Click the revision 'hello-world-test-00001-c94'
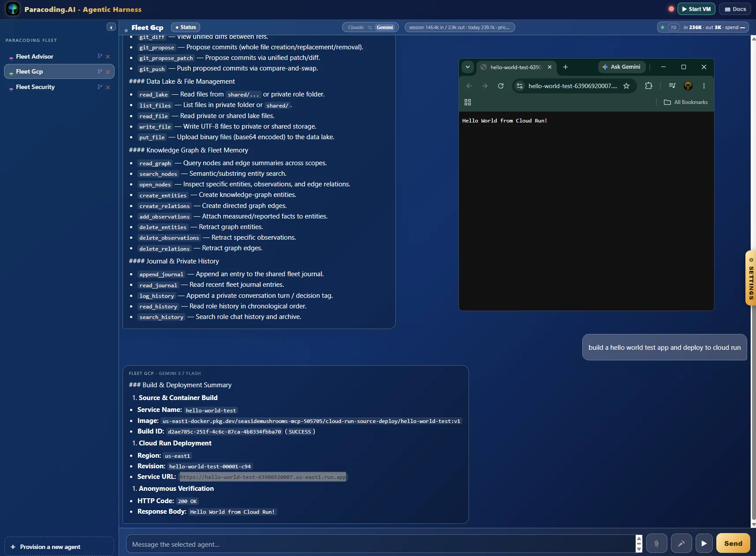This screenshot has width=756, height=556. [210, 467]
